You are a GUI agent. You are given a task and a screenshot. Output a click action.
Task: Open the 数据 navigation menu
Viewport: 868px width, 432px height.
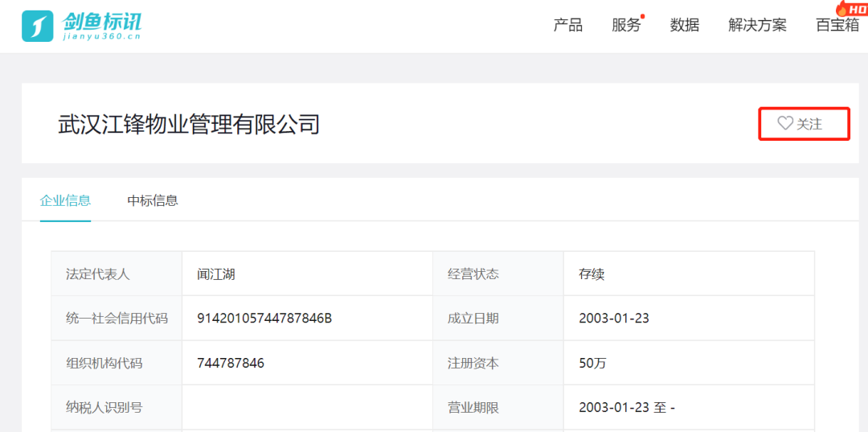click(x=685, y=25)
